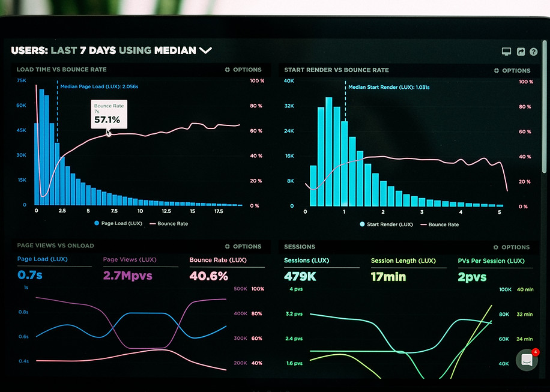Select the Session Length (LUX) metric heading
Viewport: 550px width, 392px height.
[x=403, y=261]
